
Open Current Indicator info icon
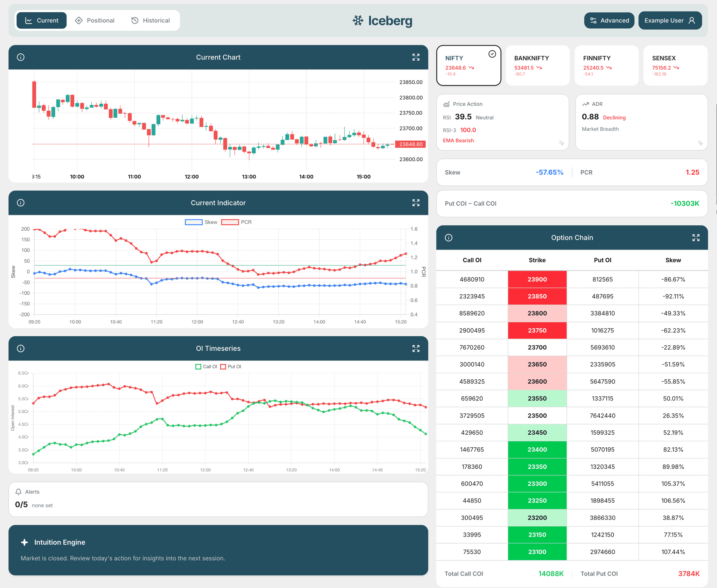click(21, 203)
